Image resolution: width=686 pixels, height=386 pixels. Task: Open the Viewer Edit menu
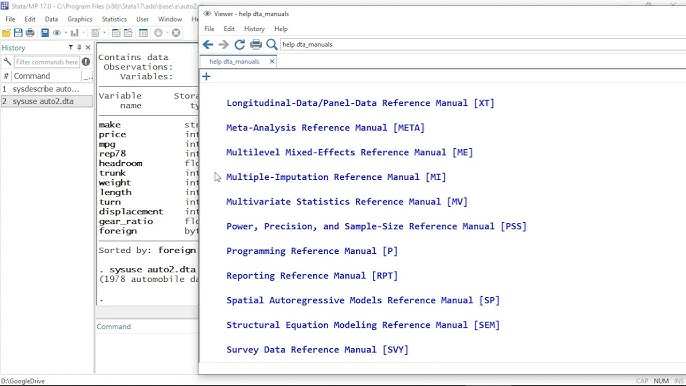[x=229, y=29]
